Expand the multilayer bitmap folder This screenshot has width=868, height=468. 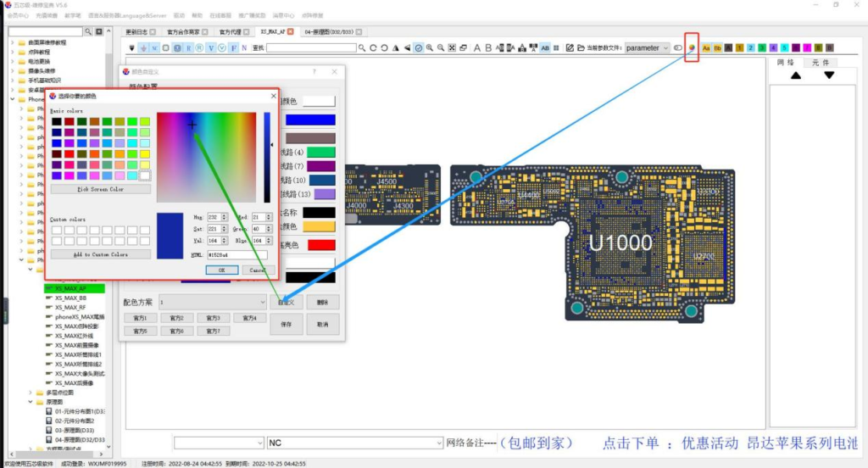point(31,393)
